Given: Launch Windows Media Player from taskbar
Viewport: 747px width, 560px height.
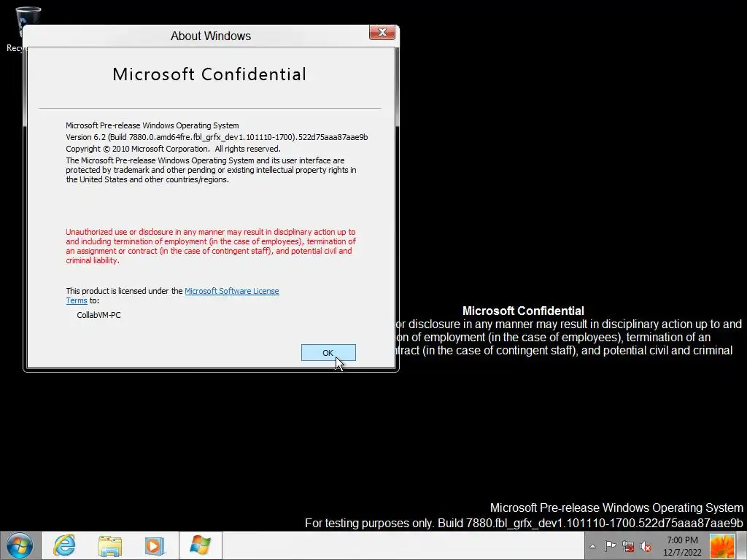Looking at the screenshot, I should pyautogui.click(x=155, y=545).
